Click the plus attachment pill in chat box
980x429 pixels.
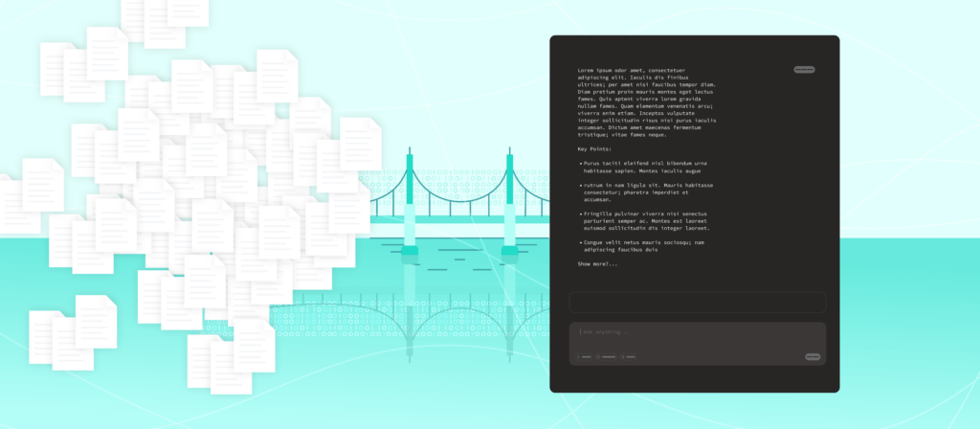pos(584,357)
